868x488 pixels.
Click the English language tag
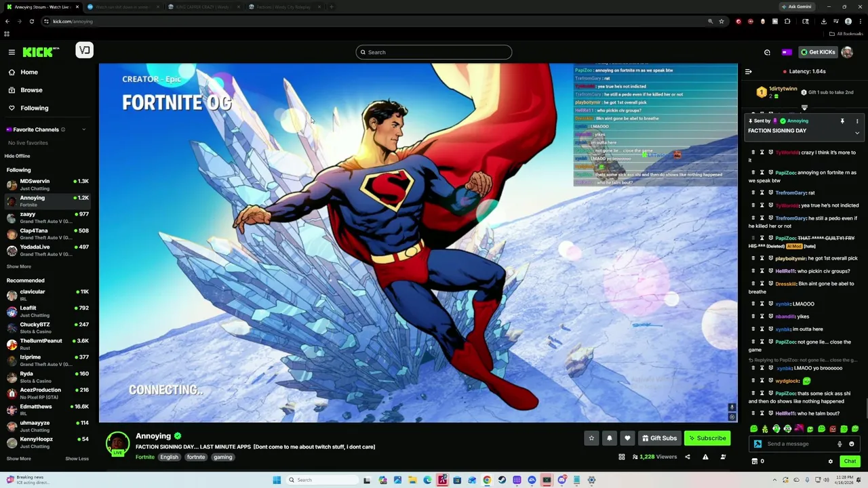point(169,457)
